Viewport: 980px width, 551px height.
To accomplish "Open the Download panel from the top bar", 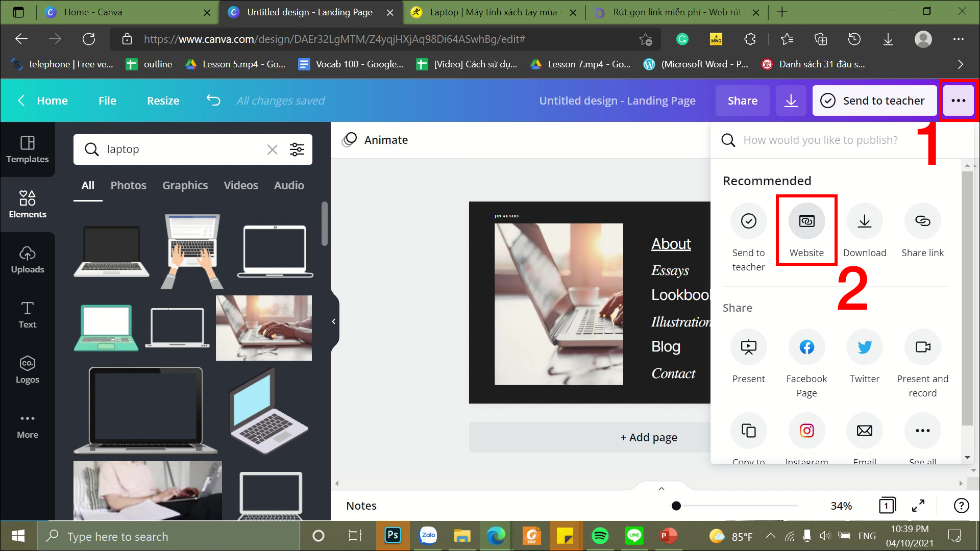I will [x=791, y=101].
